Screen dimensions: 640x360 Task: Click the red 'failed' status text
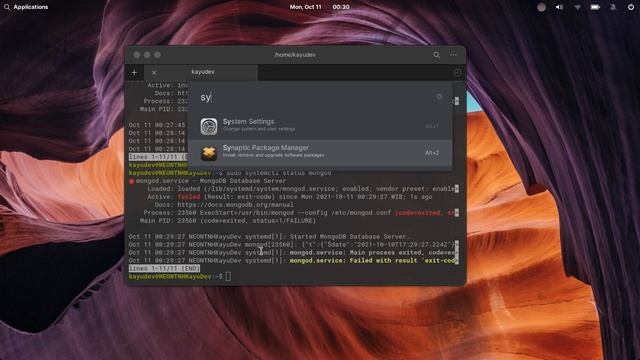pos(189,197)
